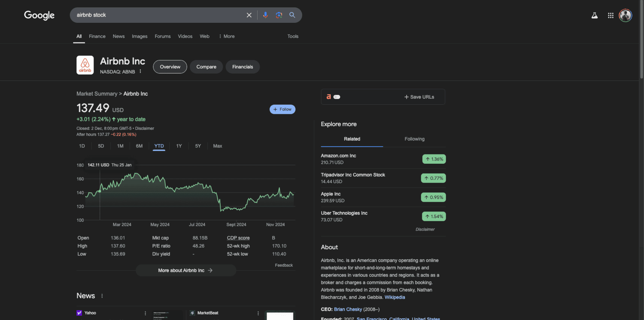Switch to the News tab
Screen dimensions: 644x320
click(x=118, y=36)
